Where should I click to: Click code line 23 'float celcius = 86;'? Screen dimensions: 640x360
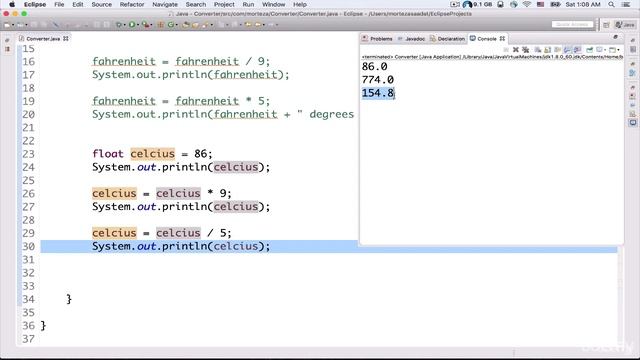(152, 154)
